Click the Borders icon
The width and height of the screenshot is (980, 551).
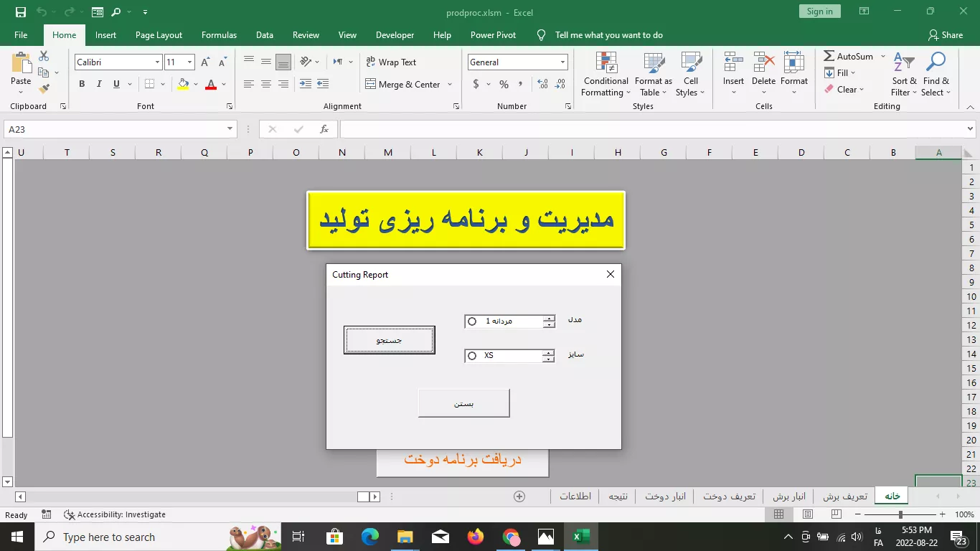(149, 85)
